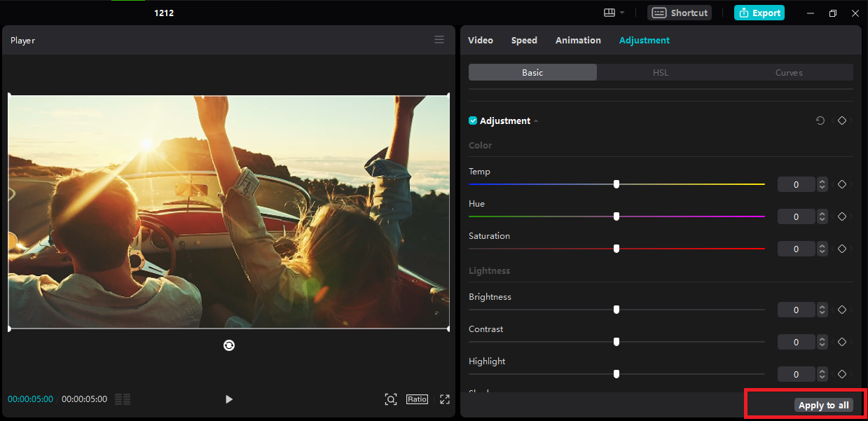Open the layout icon in title bar
The image size is (868, 421).
click(x=609, y=13)
